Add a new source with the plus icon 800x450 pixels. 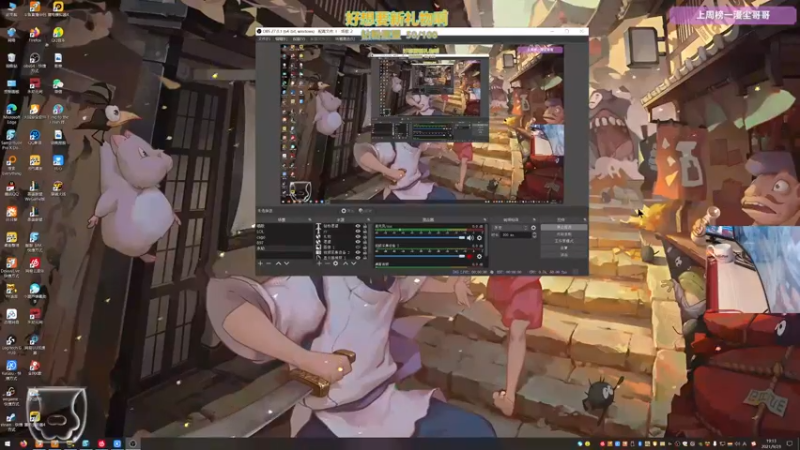[x=319, y=263]
